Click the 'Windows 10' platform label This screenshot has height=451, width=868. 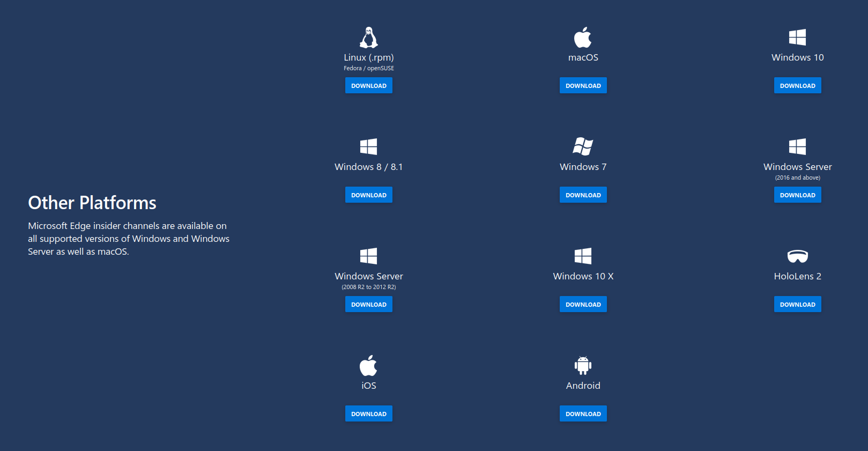798,57
